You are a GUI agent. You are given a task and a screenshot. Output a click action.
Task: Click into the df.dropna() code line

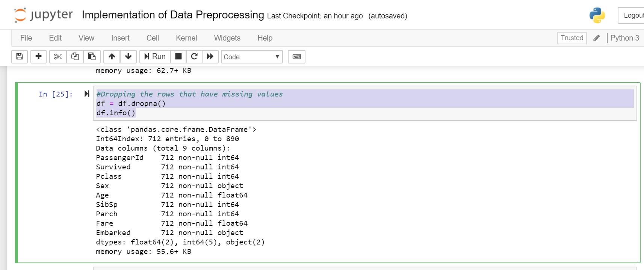[131, 104]
